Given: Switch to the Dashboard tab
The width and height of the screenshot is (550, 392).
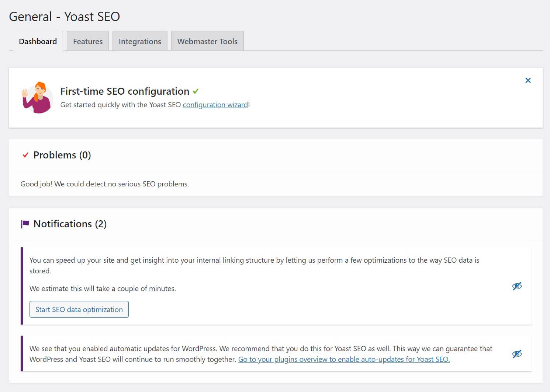Looking at the screenshot, I should 38,41.
